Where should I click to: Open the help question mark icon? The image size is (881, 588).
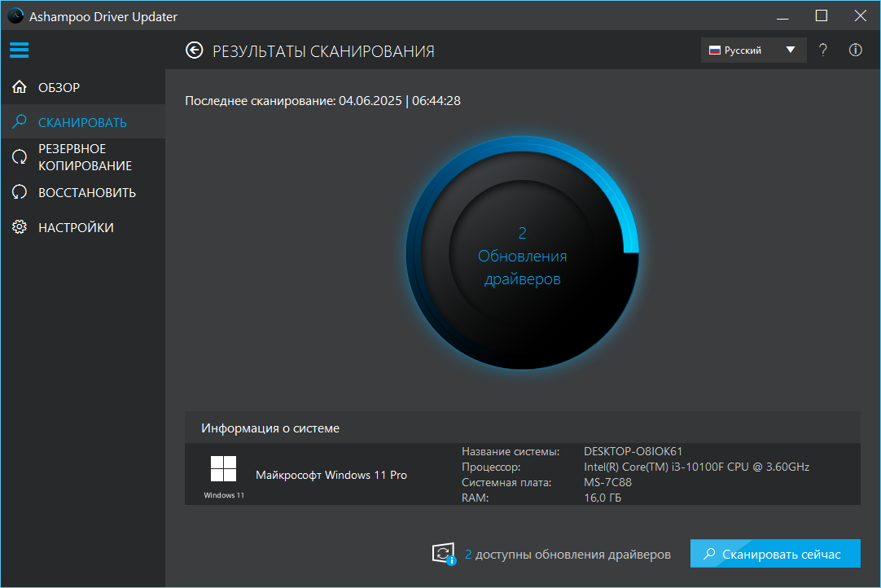click(822, 50)
